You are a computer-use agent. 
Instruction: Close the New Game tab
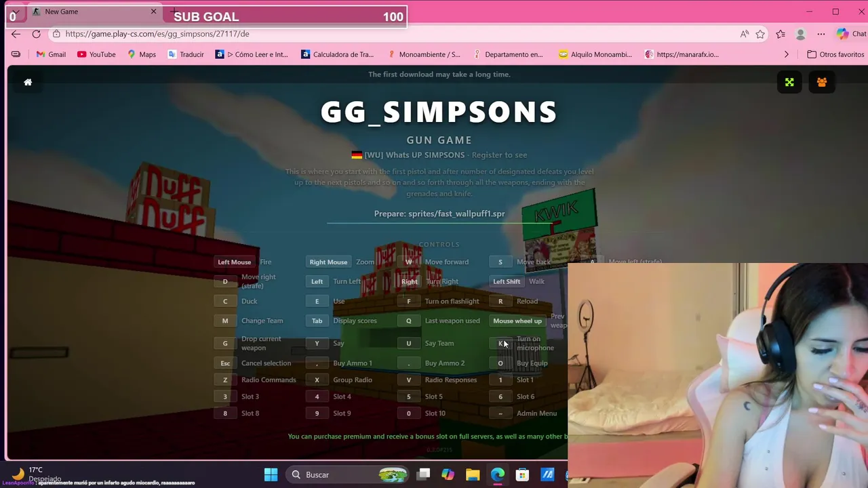click(x=154, y=12)
